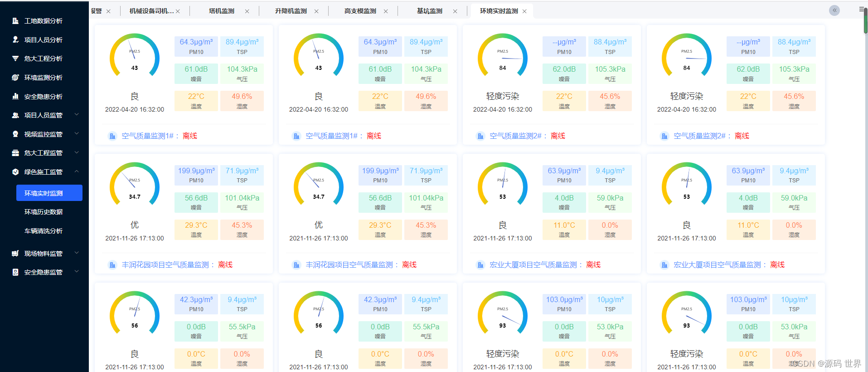Screen dimensions: 868x372
Task: Click the 项目人员监管 icon
Action: (x=15, y=115)
